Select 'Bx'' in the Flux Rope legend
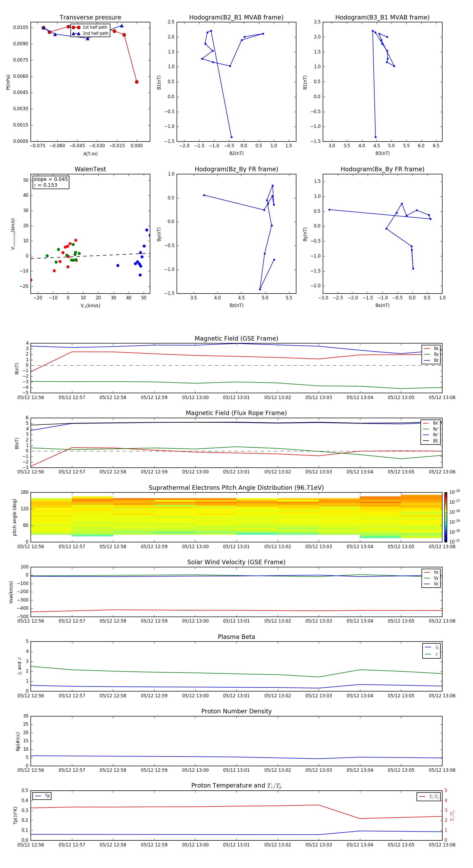473x868 pixels. pyautogui.click(x=431, y=423)
